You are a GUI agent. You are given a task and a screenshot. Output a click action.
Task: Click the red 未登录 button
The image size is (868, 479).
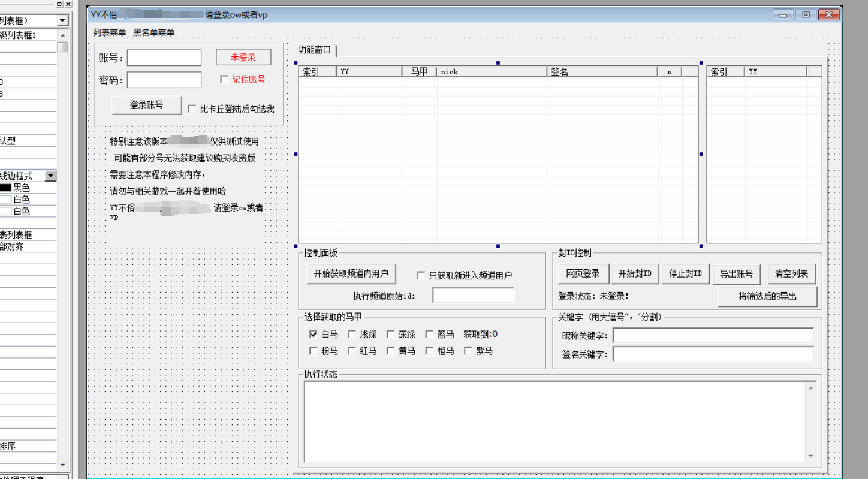pyautogui.click(x=243, y=57)
